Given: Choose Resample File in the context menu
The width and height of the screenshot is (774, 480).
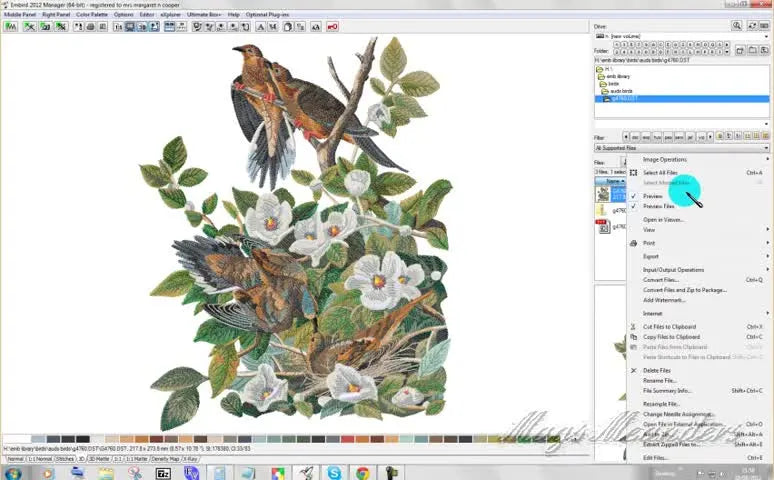Looking at the screenshot, I should pos(661,404).
